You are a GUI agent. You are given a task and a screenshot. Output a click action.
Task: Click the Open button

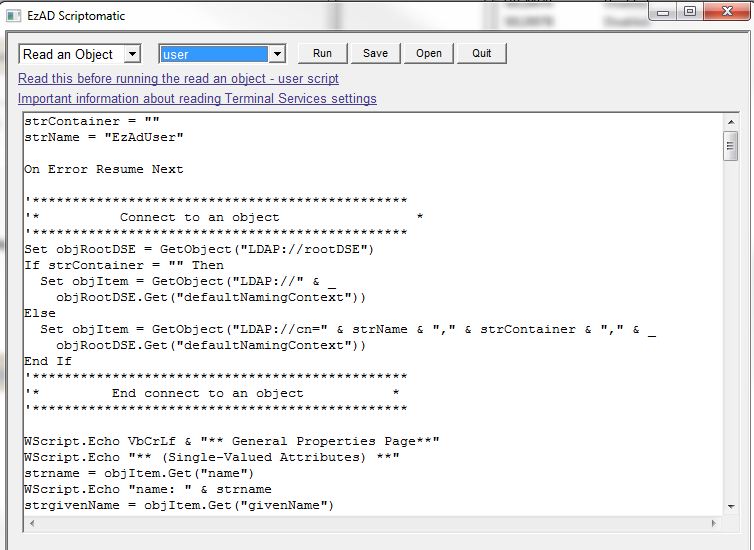[429, 53]
